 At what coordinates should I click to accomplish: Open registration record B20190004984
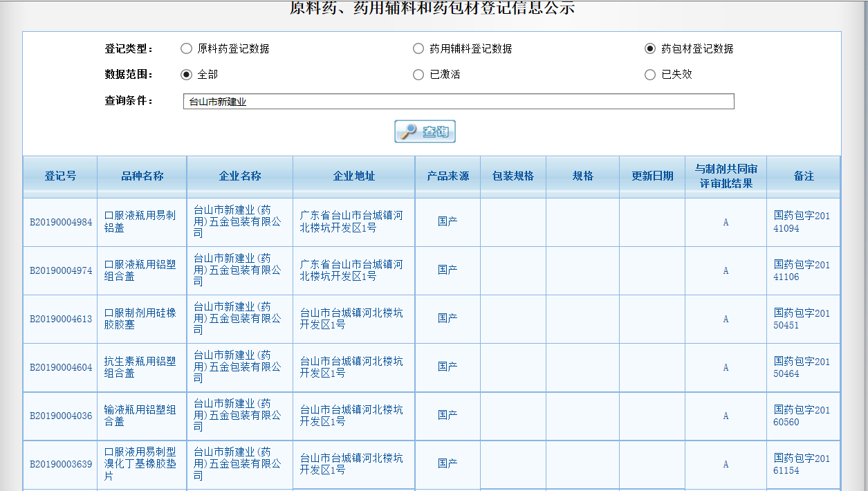pos(59,222)
